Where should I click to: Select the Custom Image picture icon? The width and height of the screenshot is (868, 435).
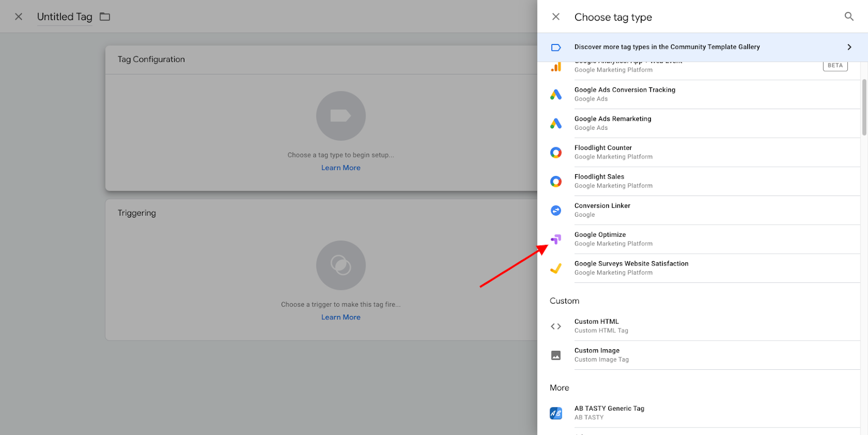556,355
